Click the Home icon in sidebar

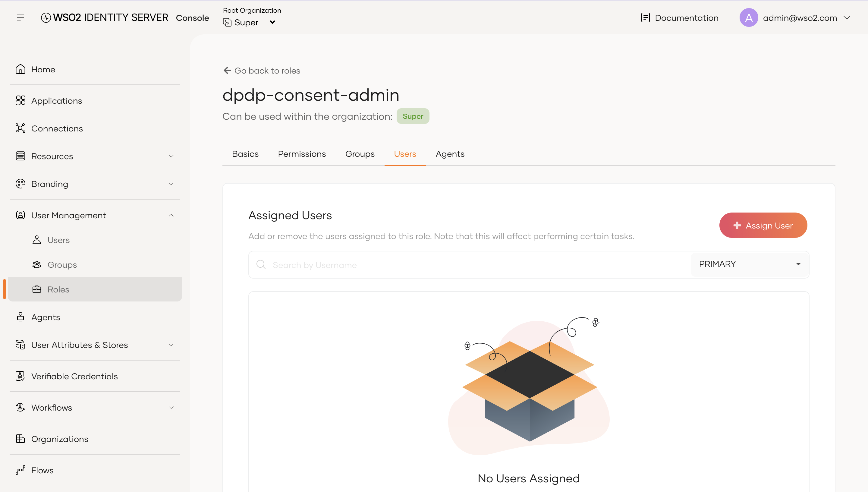pyautogui.click(x=20, y=69)
